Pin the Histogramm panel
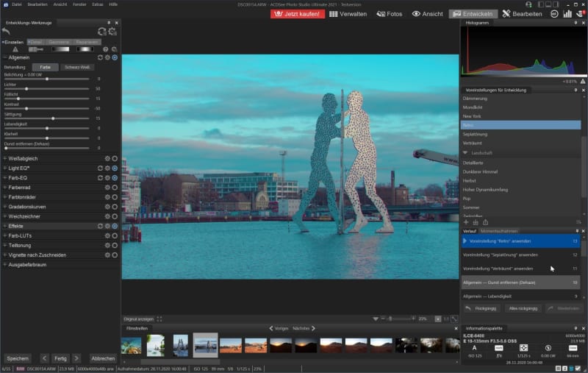Screen dimensions: 588x373 coord(576,23)
